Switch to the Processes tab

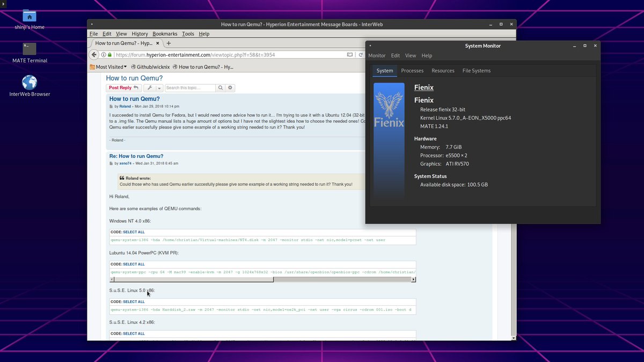tap(412, 71)
